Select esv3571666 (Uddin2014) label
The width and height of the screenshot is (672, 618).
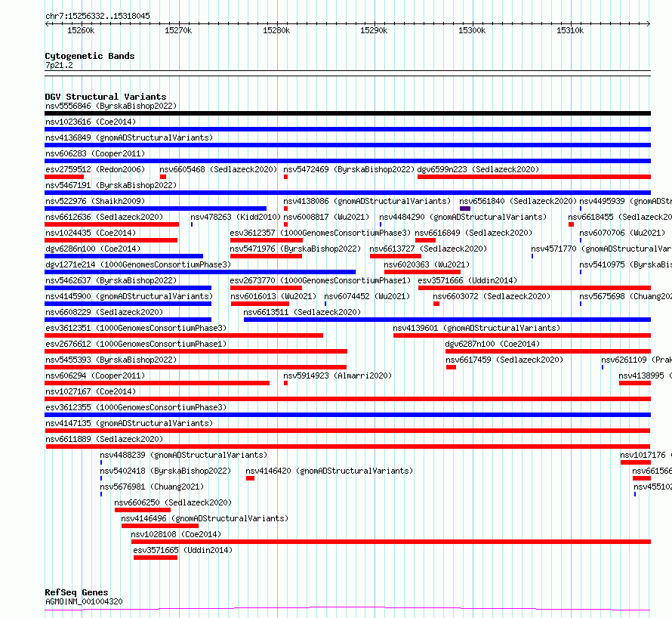pyautogui.click(x=467, y=280)
